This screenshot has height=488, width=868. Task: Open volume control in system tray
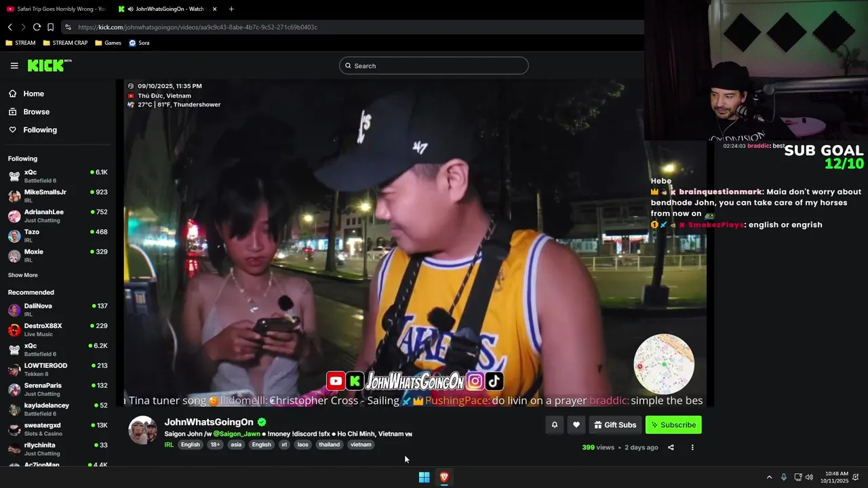pos(809,477)
